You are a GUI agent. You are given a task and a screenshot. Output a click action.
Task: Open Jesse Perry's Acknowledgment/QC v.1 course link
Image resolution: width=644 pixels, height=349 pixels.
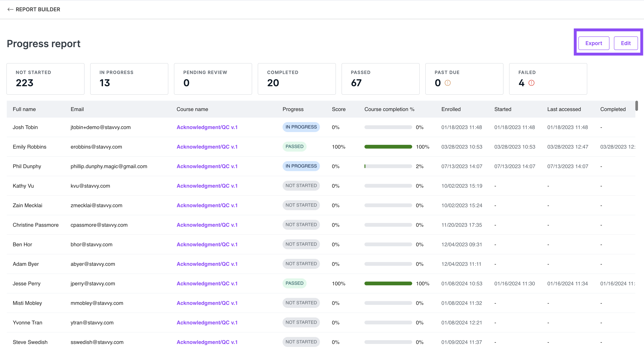(x=207, y=283)
